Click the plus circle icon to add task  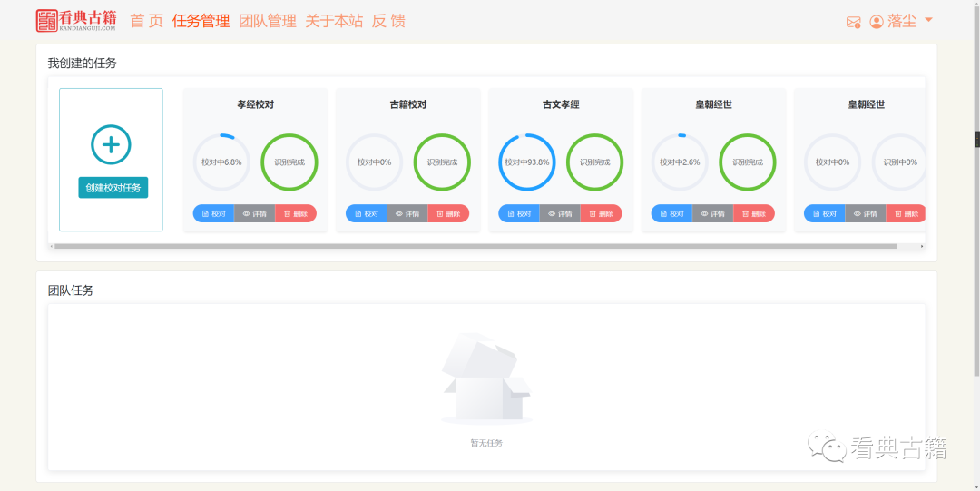(112, 144)
